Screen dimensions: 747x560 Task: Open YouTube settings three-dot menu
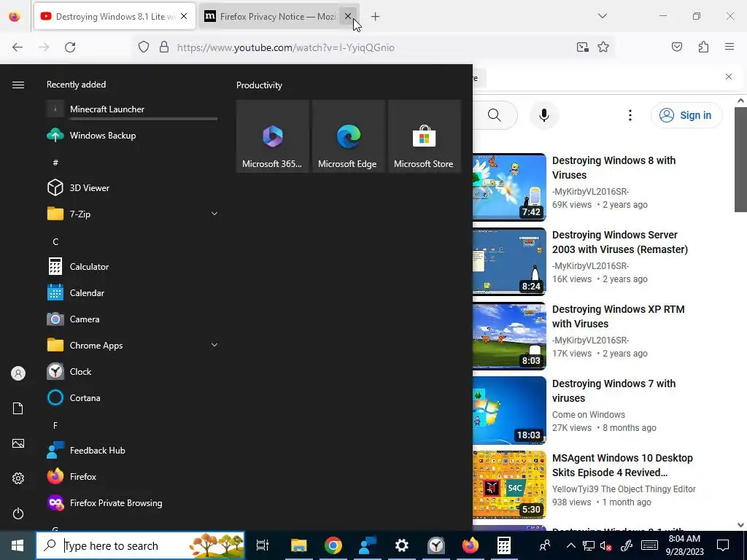tap(630, 115)
